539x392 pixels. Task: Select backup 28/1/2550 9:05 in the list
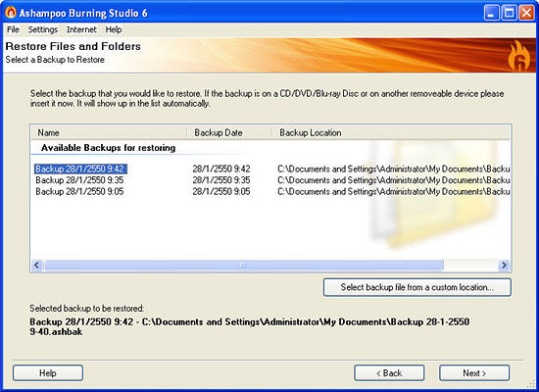(x=79, y=191)
